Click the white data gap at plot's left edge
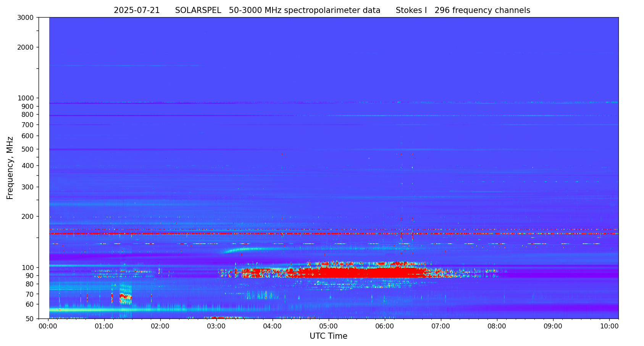 pyautogui.click(x=44, y=168)
